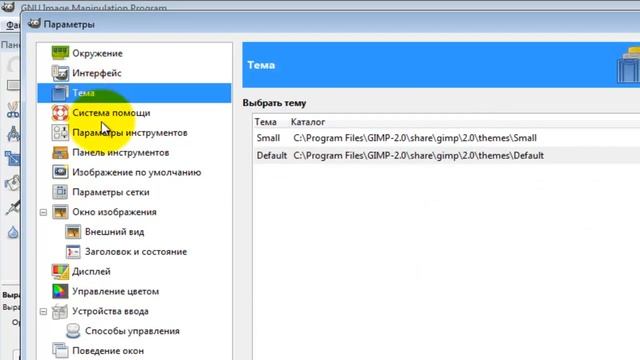This screenshot has width=640, height=360.
Task: Click the Внешний вид icon
Action: (x=73, y=232)
